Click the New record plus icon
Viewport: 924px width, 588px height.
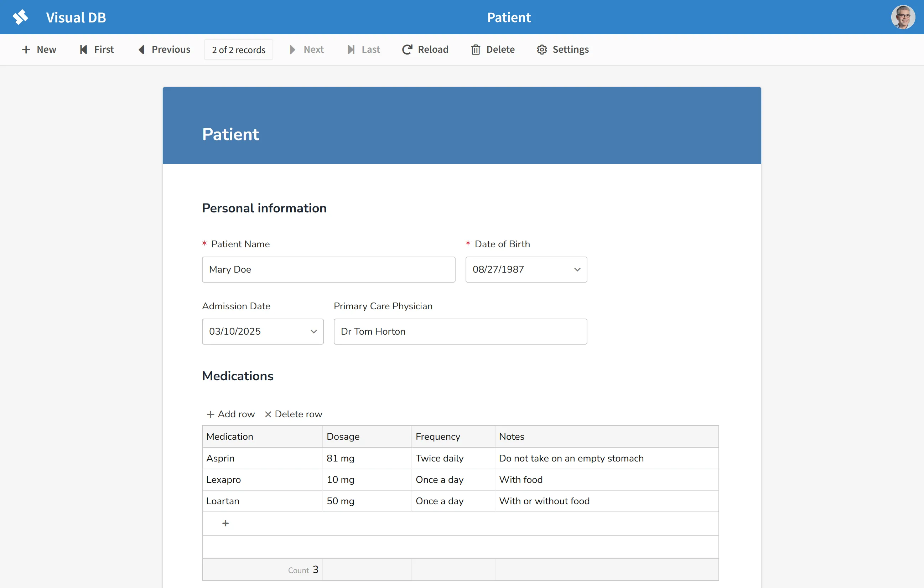click(x=26, y=50)
